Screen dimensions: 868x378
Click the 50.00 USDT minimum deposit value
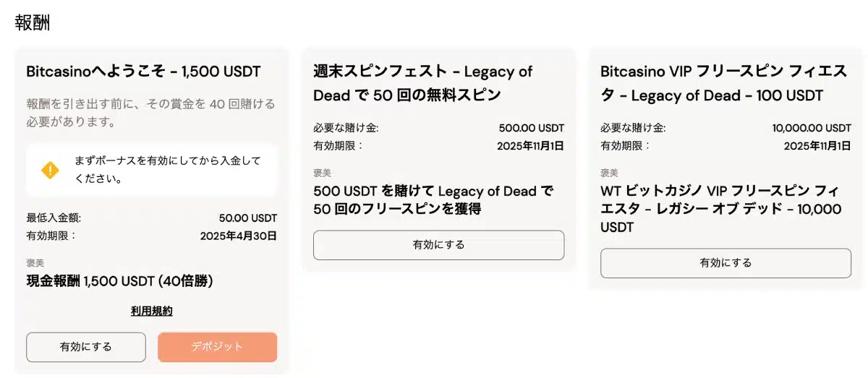click(x=248, y=218)
